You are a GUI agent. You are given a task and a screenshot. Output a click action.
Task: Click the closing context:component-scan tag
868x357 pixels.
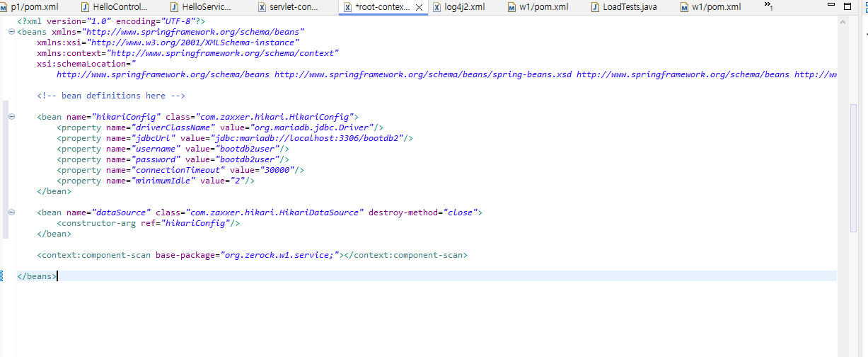pos(407,255)
